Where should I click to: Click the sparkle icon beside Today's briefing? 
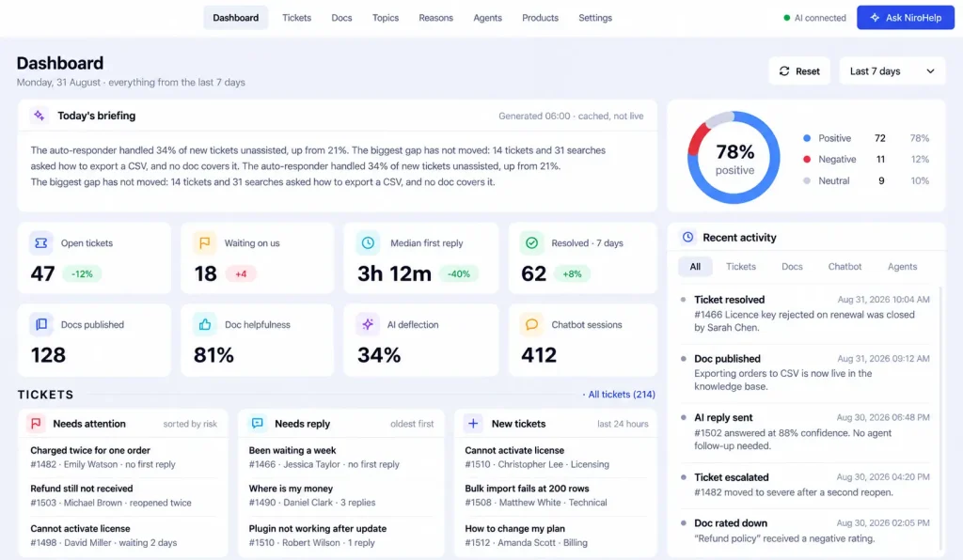tap(39, 116)
